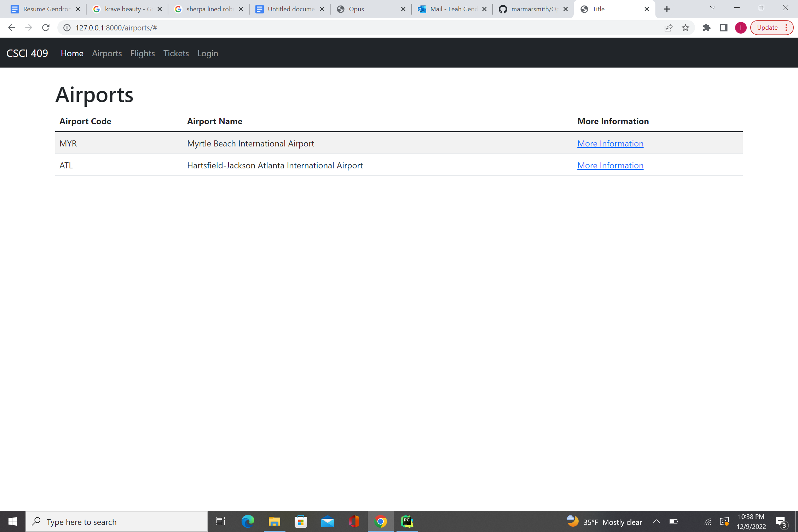Open a new browser tab
This screenshot has width=798, height=532.
pos(667,9)
